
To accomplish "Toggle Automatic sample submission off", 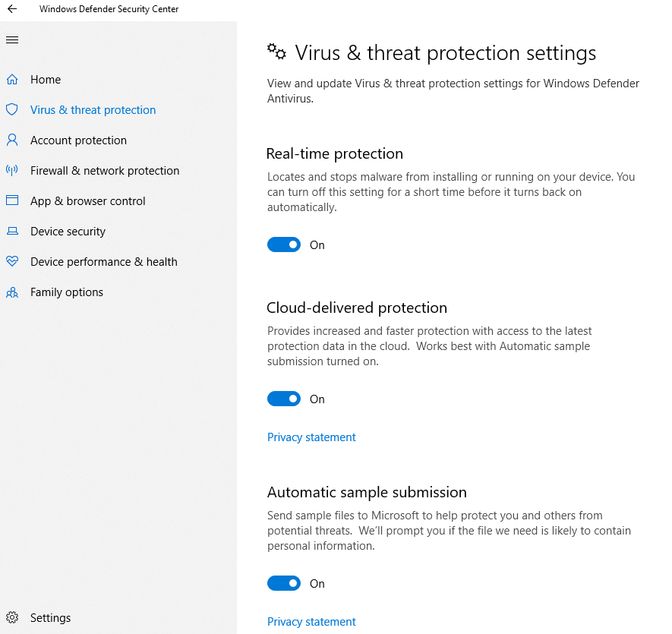I will click(x=284, y=583).
